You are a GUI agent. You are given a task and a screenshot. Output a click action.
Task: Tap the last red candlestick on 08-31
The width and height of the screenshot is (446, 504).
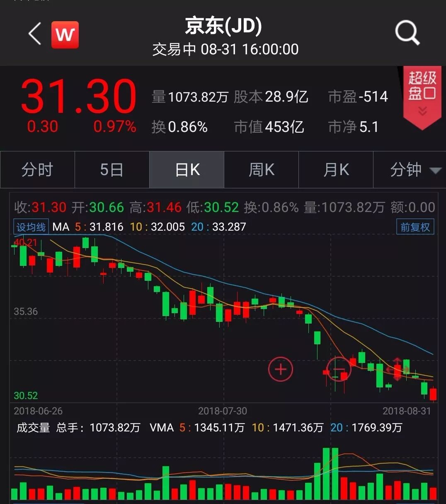[x=433, y=394]
